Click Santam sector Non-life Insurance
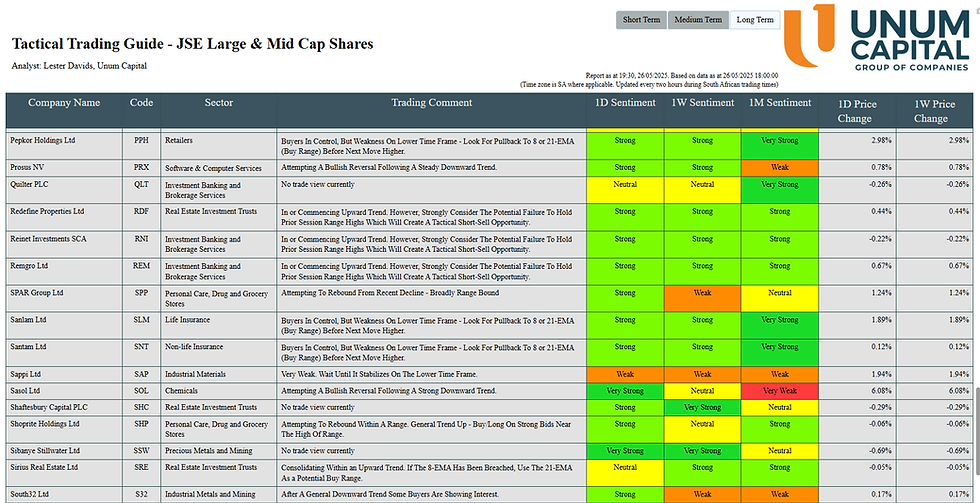980x503 pixels. (x=194, y=346)
